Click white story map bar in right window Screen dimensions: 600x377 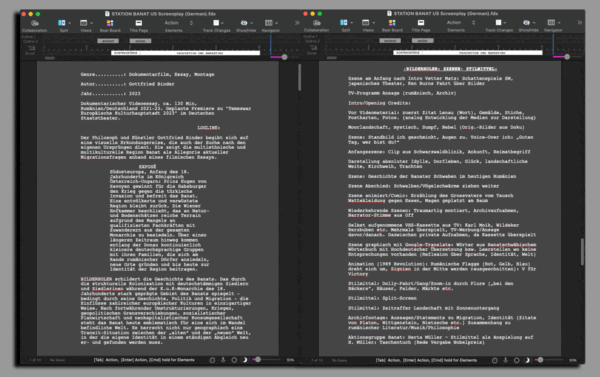[468, 53]
